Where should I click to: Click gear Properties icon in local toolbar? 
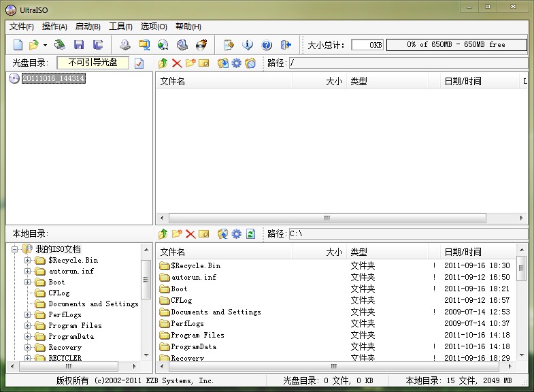(236, 234)
